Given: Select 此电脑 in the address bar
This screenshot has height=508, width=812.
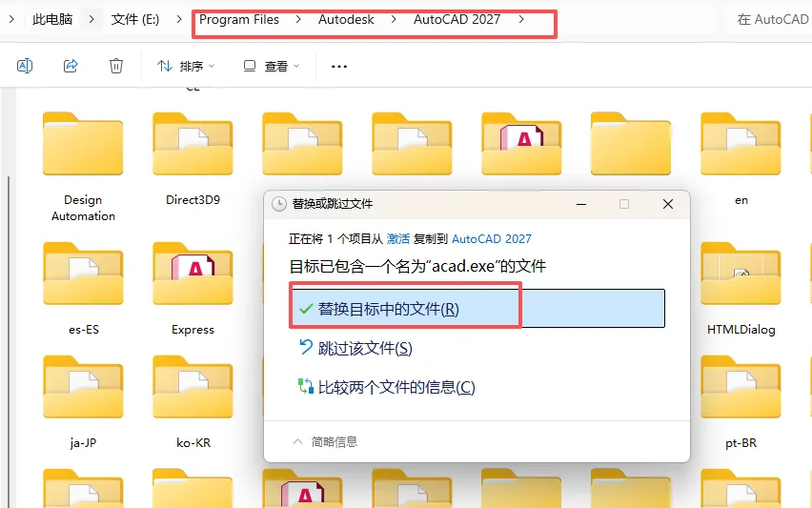Looking at the screenshot, I should tap(52, 20).
